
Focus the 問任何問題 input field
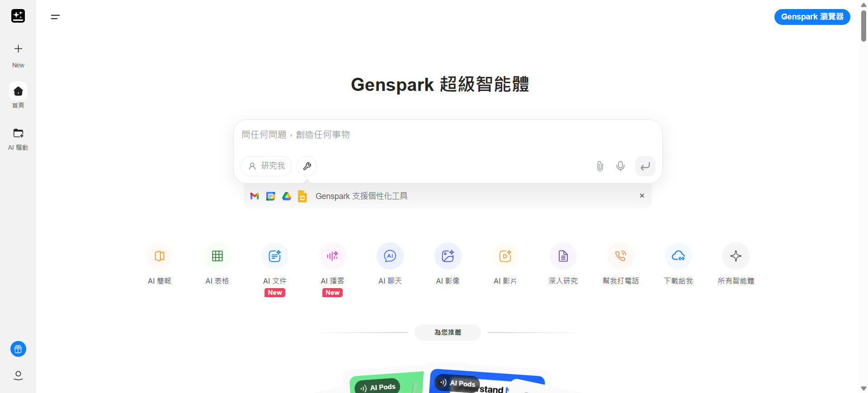448,135
